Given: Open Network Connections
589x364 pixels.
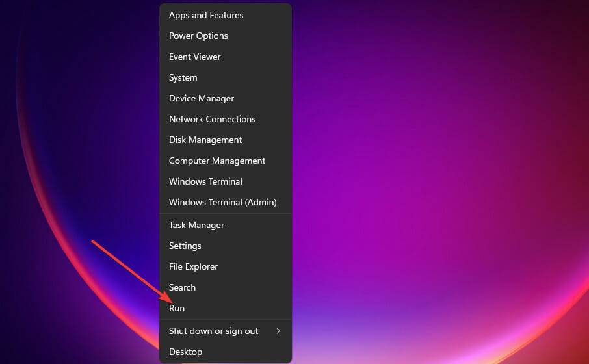Looking at the screenshot, I should point(212,119).
